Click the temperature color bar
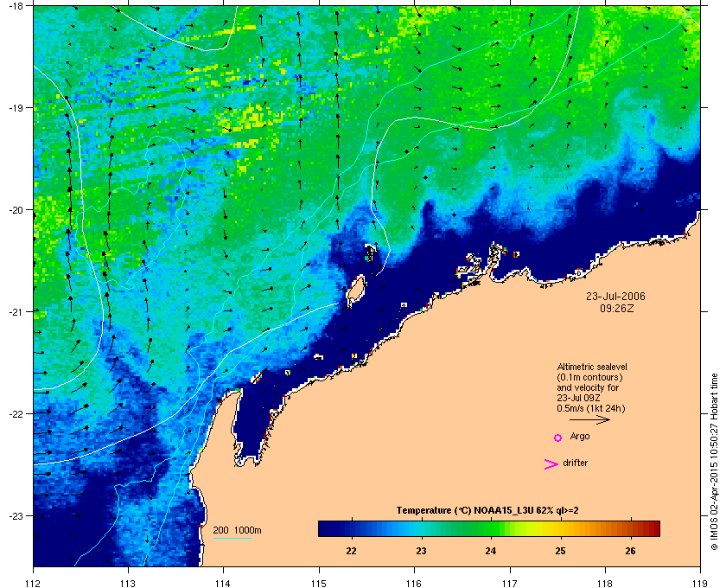This screenshot has height=588, width=726. coord(489,528)
